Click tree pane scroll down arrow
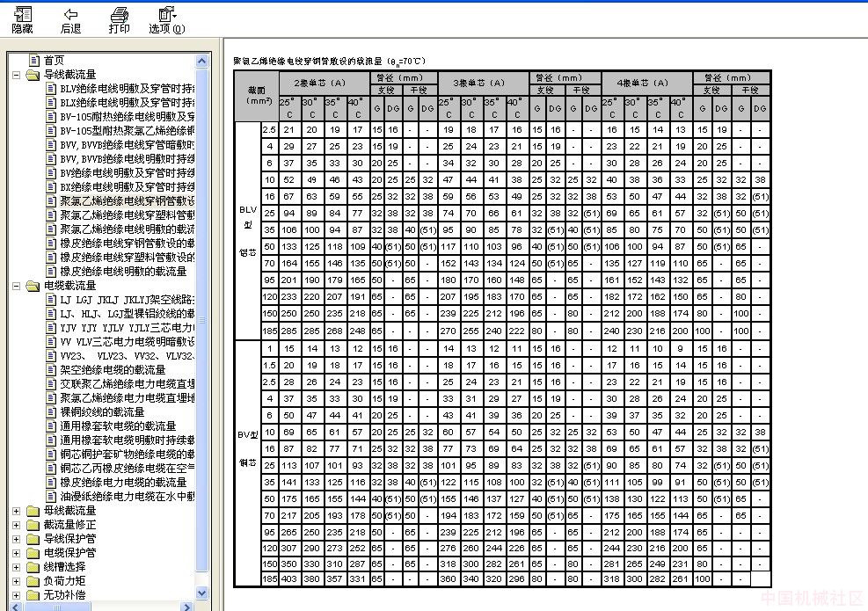The height and width of the screenshot is (611, 868). tap(202, 593)
